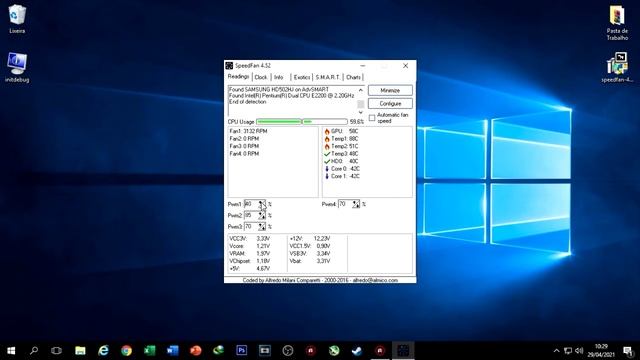Viewport: 640px width, 360px height.
Task: Launch PowerPoint from the taskbar
Action: pyautogui.click(x=196, y=351)
